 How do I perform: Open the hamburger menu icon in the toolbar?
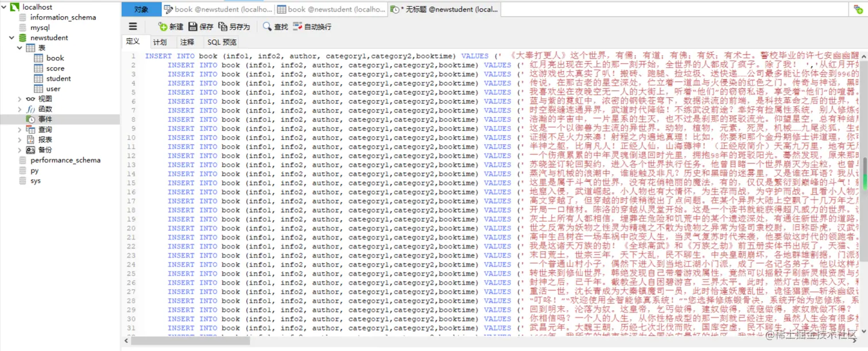133,26
